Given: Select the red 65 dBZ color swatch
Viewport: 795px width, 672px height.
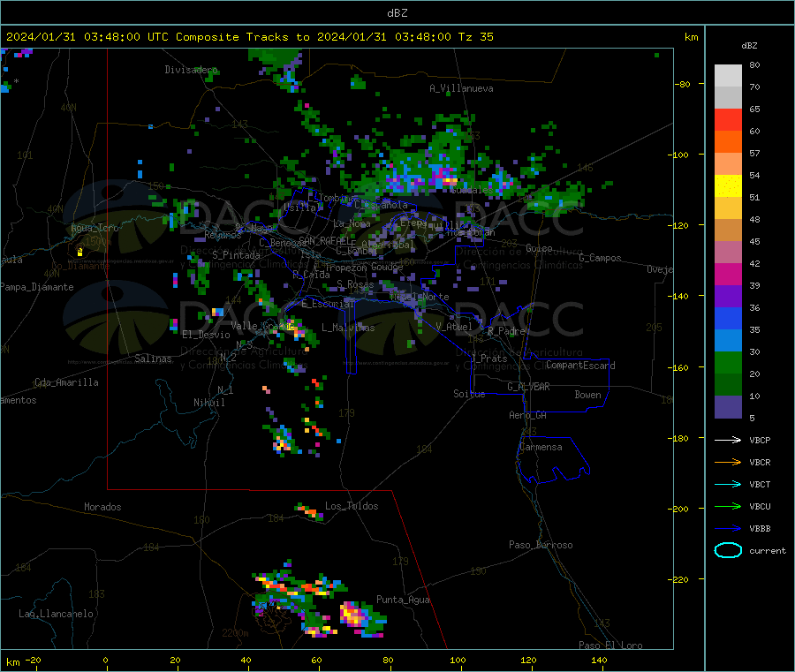Looking at the screenshot, I should point(728,119).
